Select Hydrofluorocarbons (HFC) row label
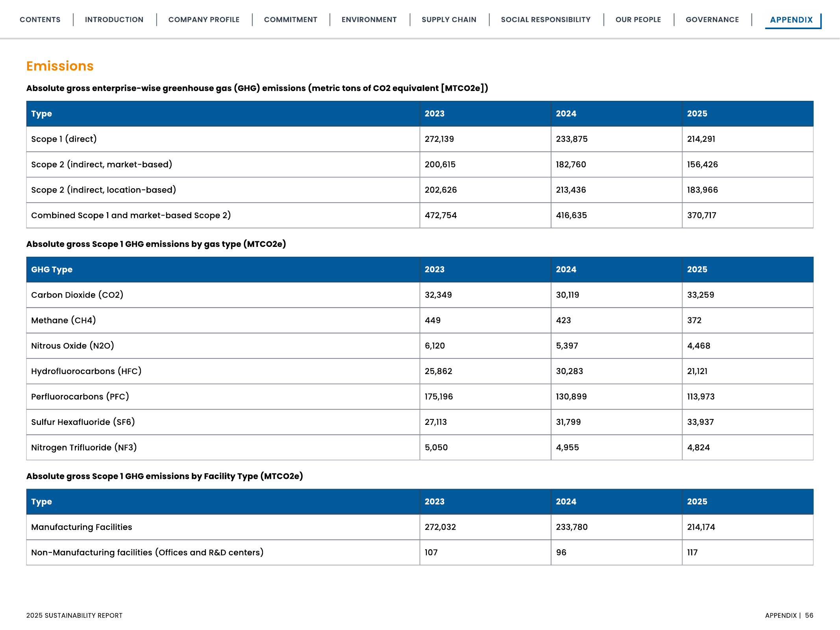 (86, 371)
